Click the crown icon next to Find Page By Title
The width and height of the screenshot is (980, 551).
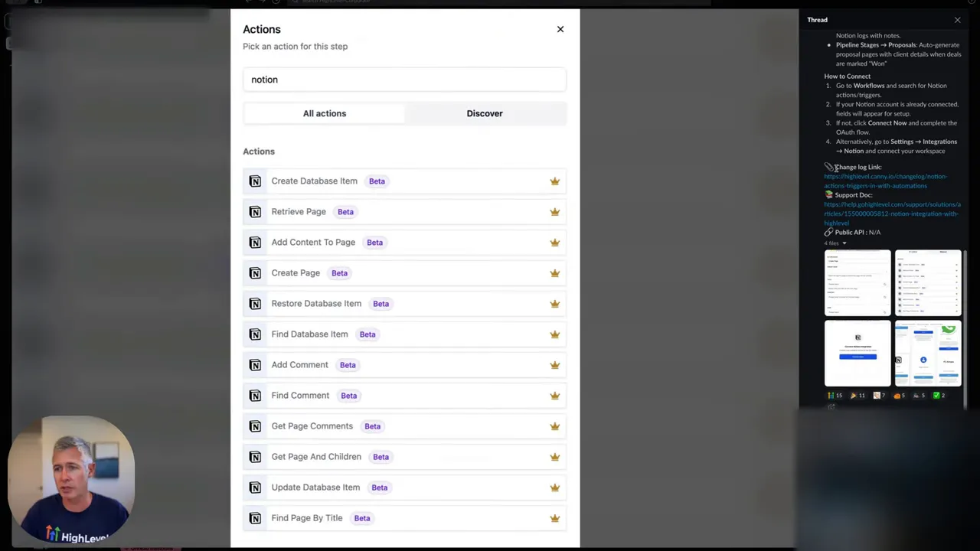point(554,517)
